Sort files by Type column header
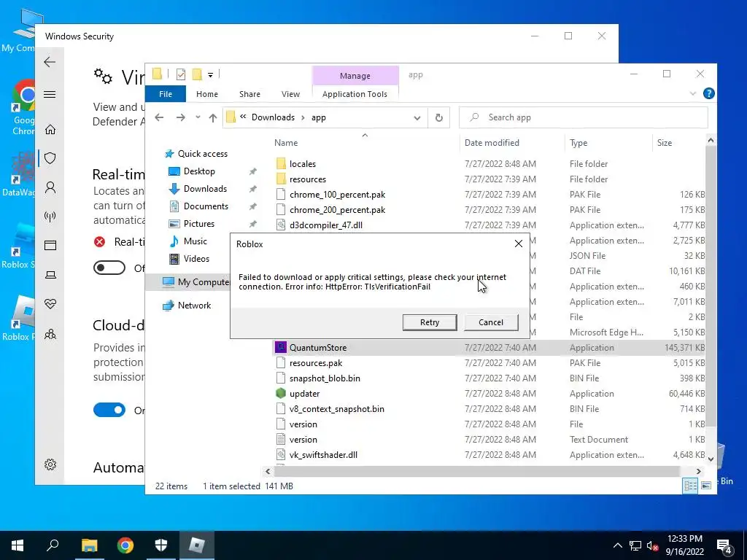 point(578,143)
